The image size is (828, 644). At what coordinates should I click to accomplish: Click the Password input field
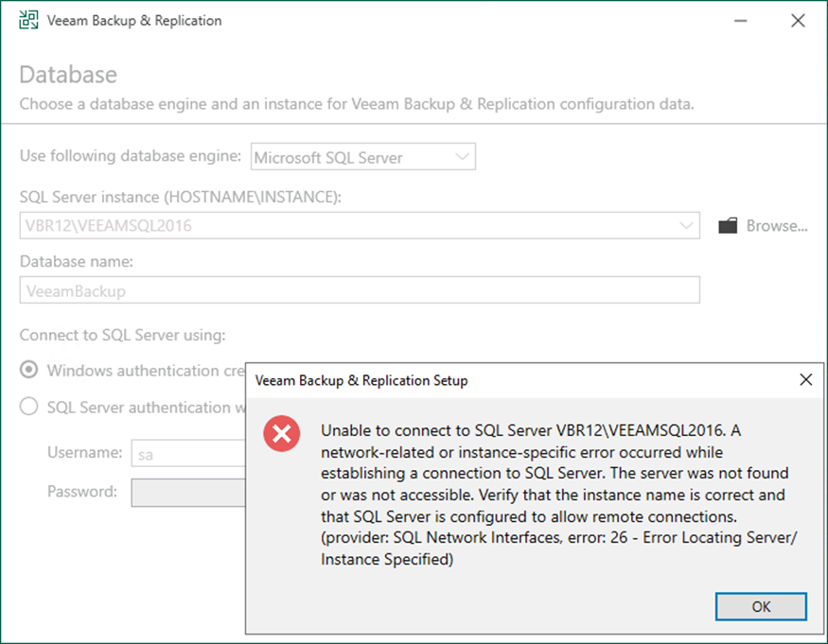pos(188,493)
